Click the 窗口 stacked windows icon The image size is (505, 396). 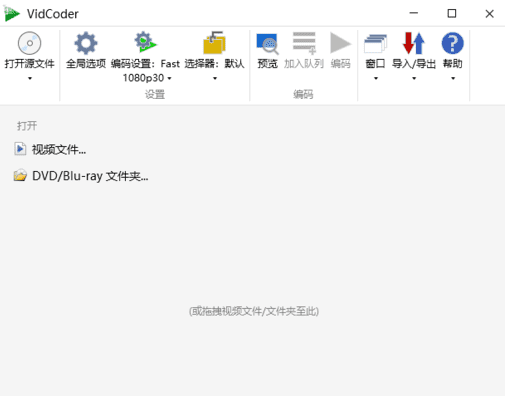[x=375, y=43]
